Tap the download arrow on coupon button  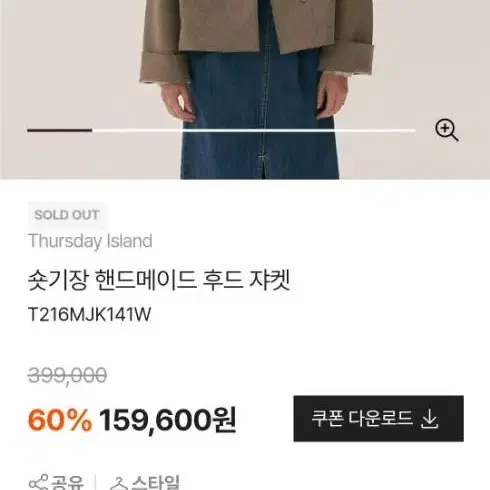click(x=429, y=419)
